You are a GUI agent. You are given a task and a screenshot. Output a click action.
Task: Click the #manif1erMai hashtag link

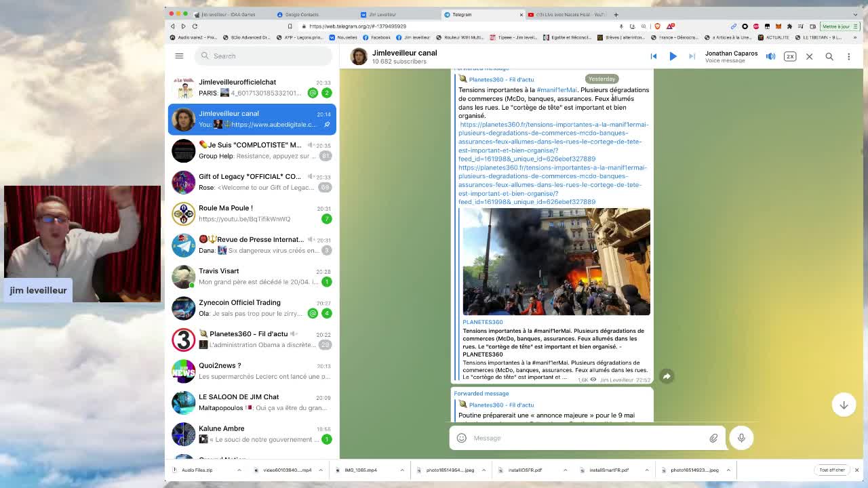point(557,89)
